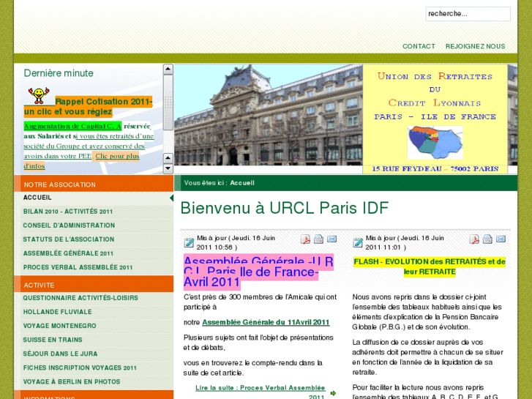
Task: Click the smiley icon in Dernière minute
Action: tap(39, 96)
